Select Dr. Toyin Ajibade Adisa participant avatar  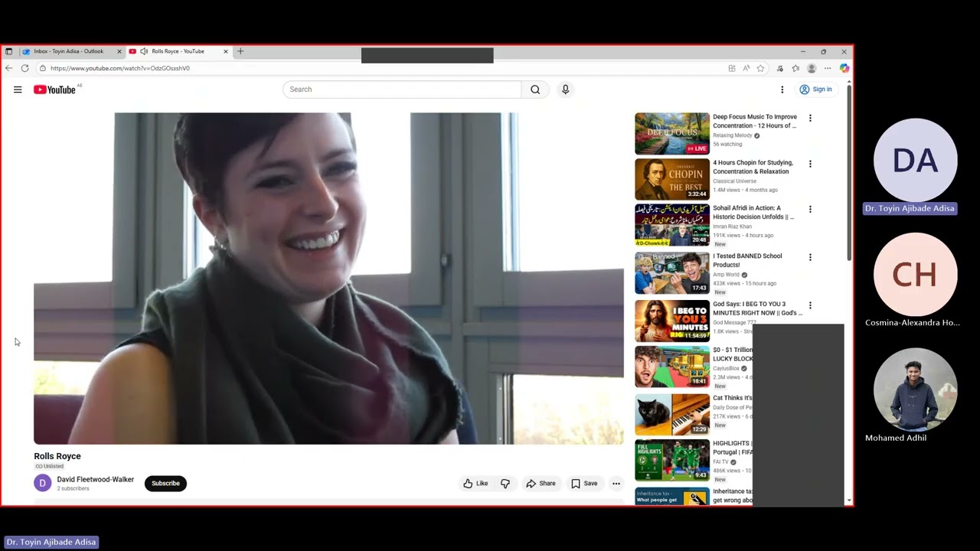click(915, 160)
